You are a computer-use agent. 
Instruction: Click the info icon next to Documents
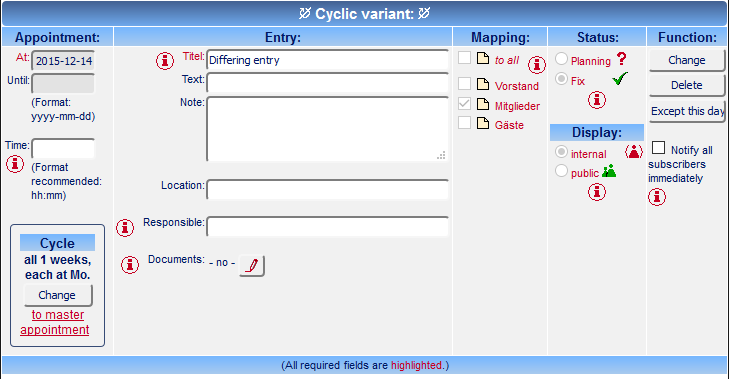pos(130,265)
